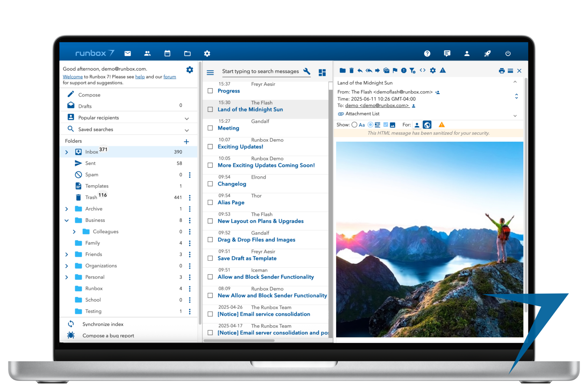Toggle the mail list layout grid icon
588x387 pixels.
click(322, 72)
